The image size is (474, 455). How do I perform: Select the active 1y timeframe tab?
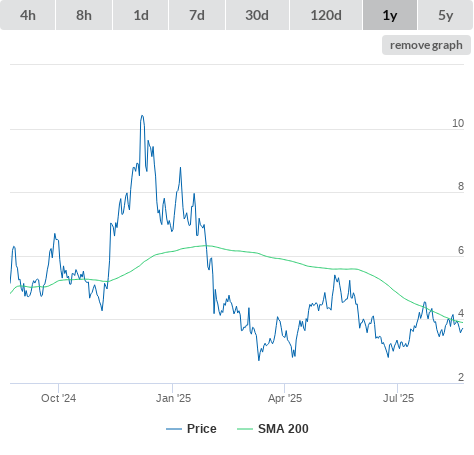[390, 15]
